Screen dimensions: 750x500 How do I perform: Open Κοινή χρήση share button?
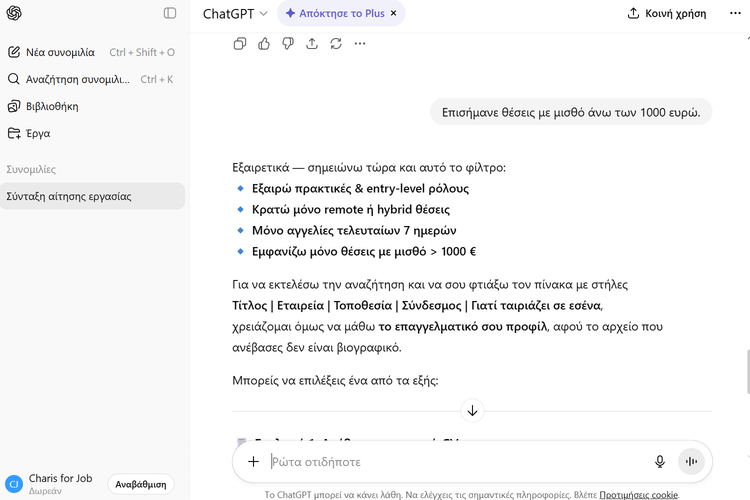(666, 14)
